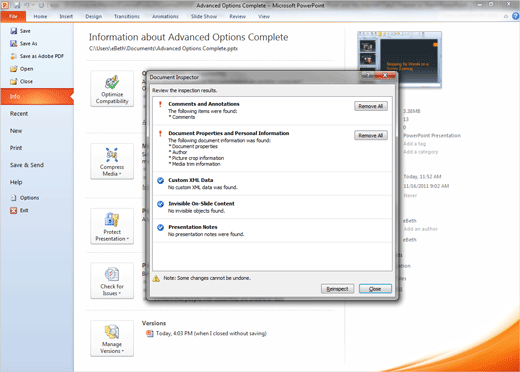The height and width of the screenshot is (372, 520).
Task: Click the checkmark icon beside Invisible On-Slide Content
Action: [160, 204]
